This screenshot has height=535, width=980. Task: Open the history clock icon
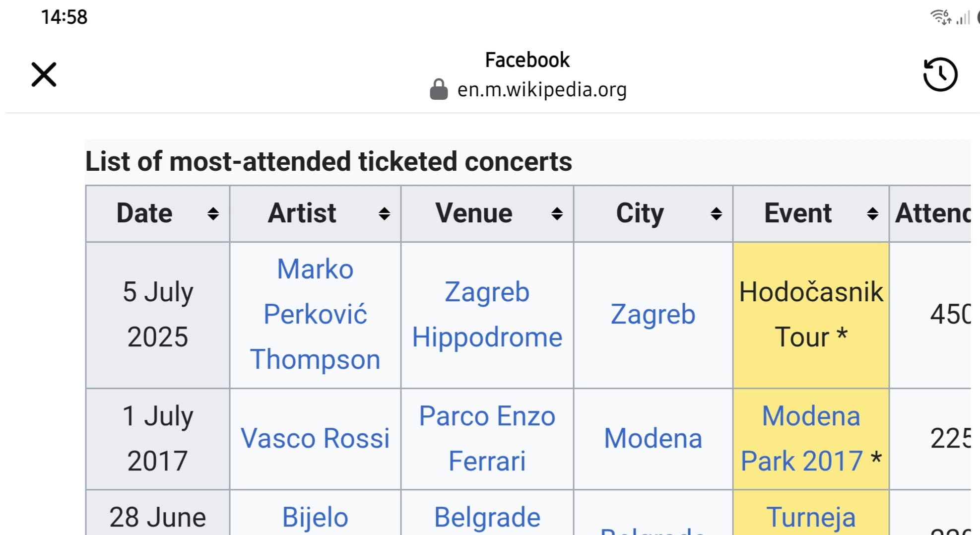click(940, 74)
